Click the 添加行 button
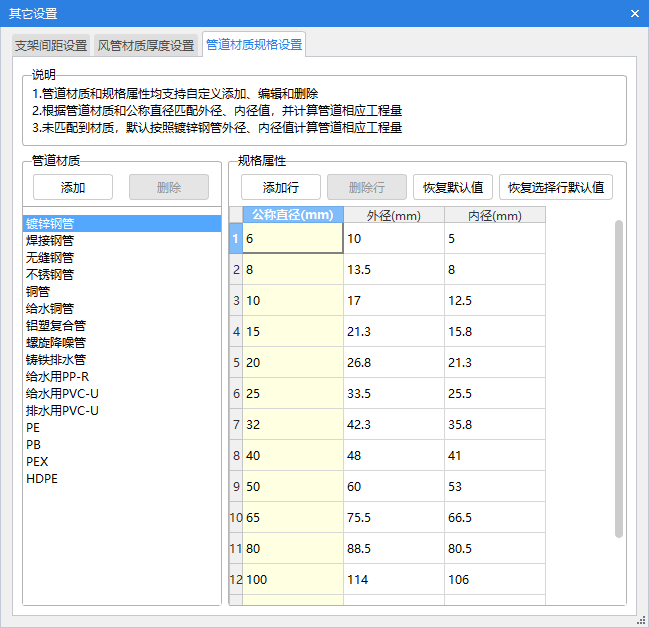Screen dimensions: 649x628 281,187
